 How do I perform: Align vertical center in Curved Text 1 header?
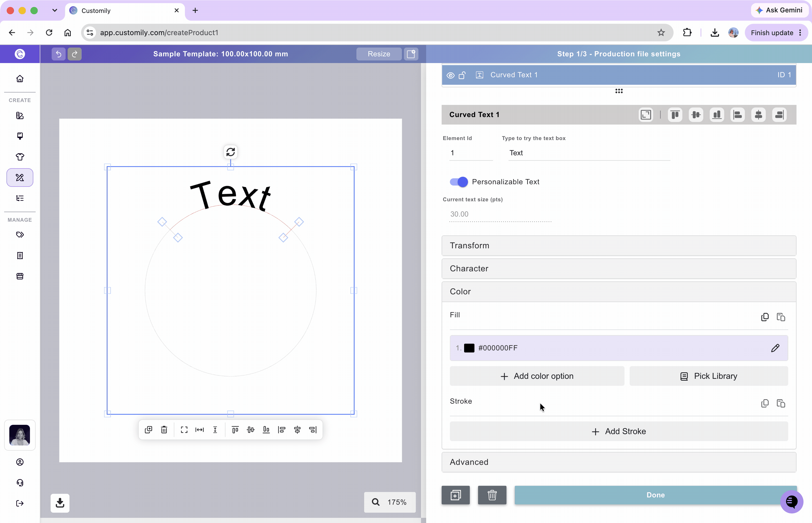(696, 115)
